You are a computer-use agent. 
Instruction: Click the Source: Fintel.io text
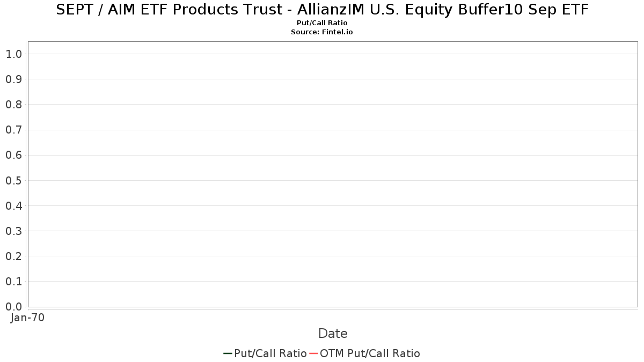tap(322, 32)
